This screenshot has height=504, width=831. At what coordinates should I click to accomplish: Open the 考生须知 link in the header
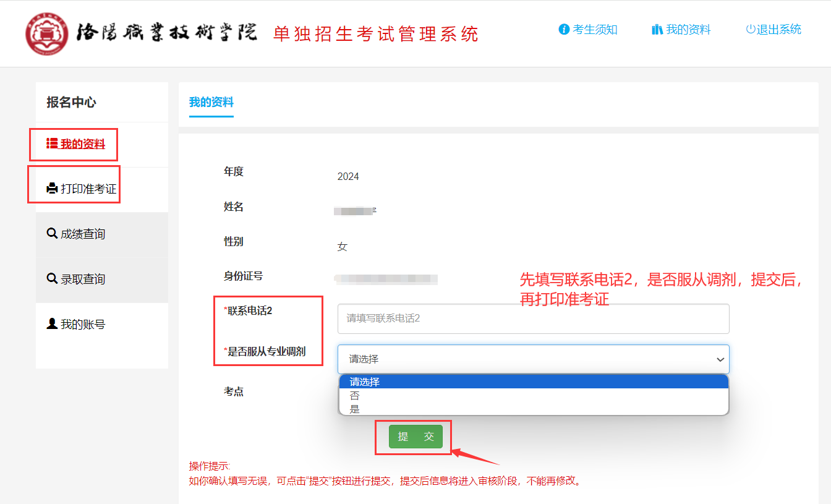click(595, 30)
